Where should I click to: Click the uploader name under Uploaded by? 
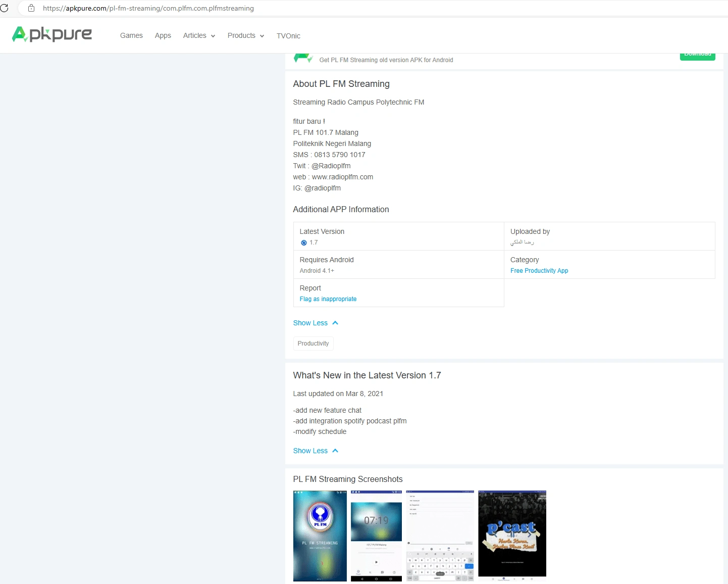coord(522,242)
